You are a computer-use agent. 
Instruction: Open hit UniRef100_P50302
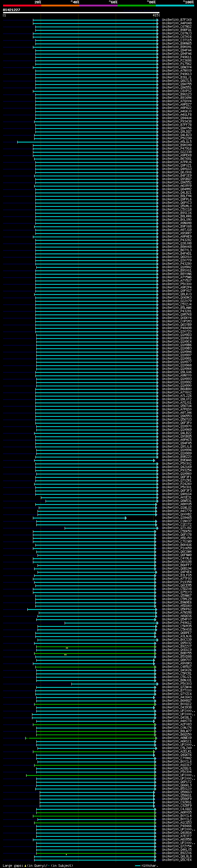pyautogui.click(x=177, y=464)
